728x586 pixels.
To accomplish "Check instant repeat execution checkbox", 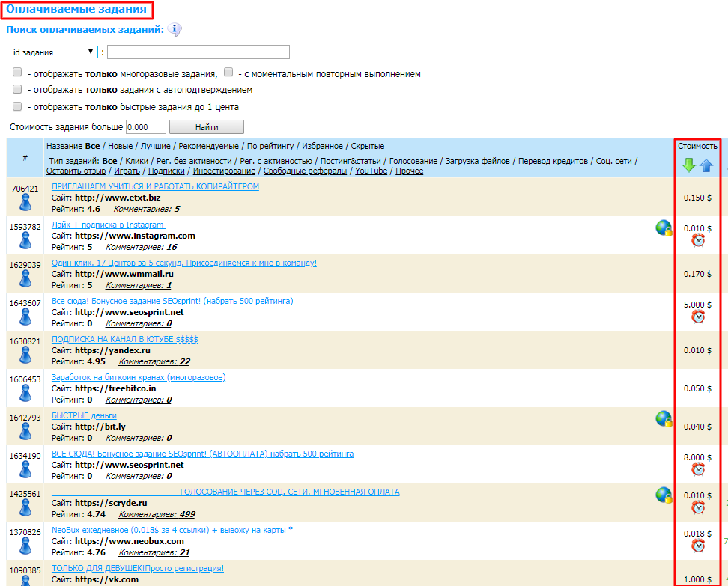I will click(228, 72).
